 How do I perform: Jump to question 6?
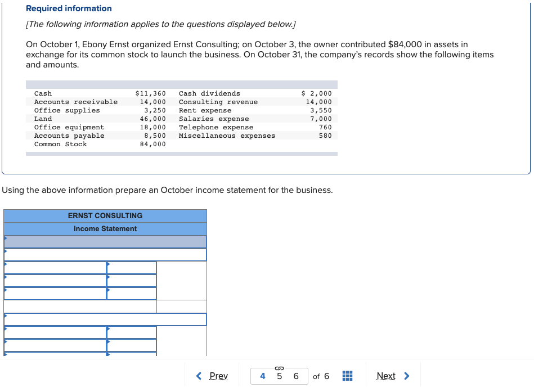[296, 376]
